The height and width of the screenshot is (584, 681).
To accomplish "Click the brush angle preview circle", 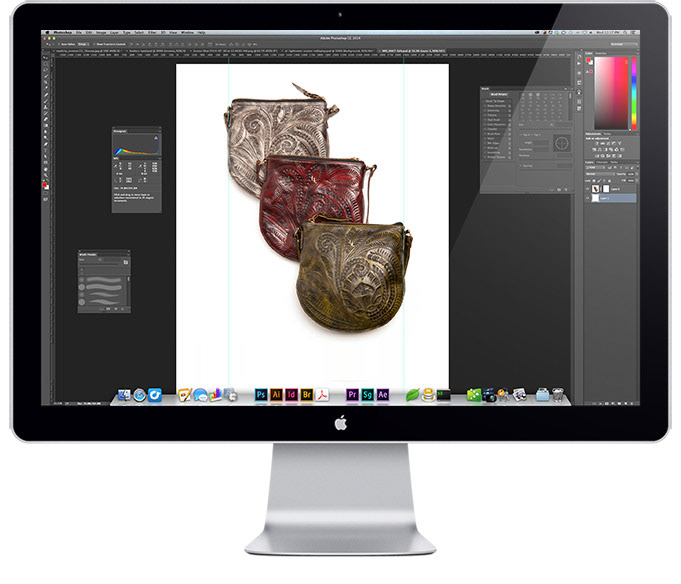I will coord(562,143).
